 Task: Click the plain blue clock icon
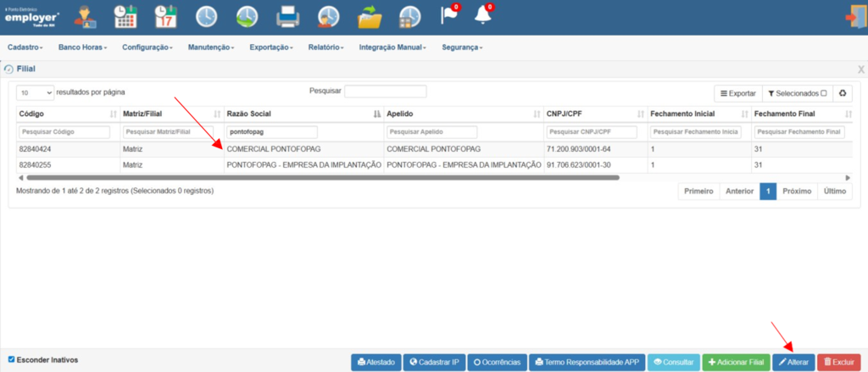pos(207,17)
